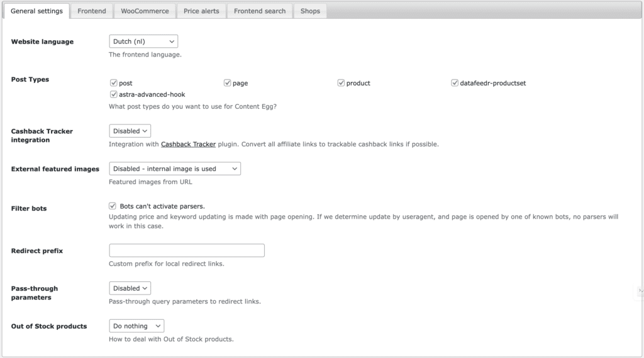
Task: Toggle the product post type checkbox
Action: point(341,83)
